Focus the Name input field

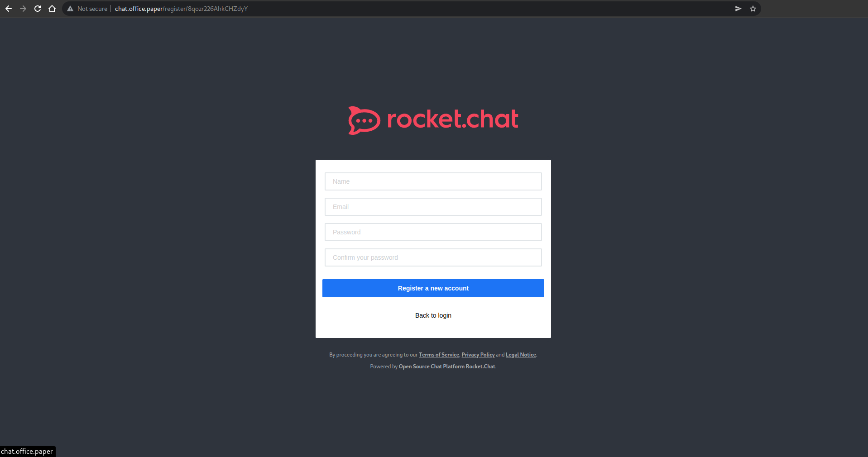(x=433, y=181)
